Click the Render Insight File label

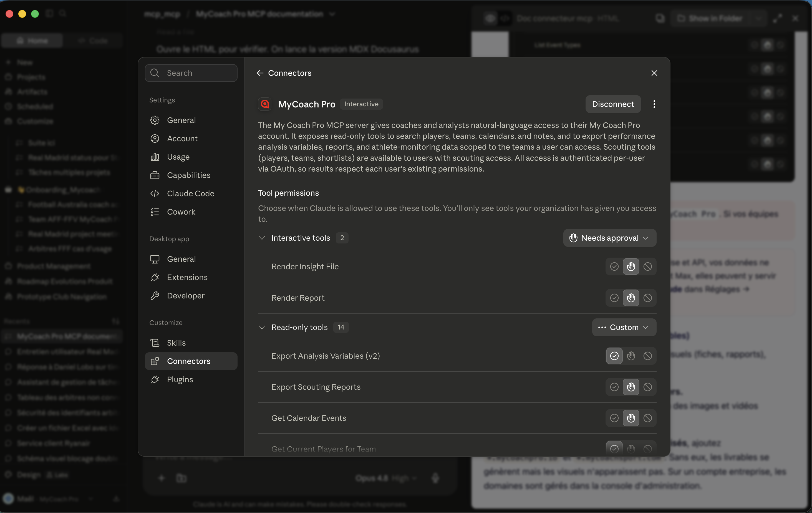[x=305, y=266]
